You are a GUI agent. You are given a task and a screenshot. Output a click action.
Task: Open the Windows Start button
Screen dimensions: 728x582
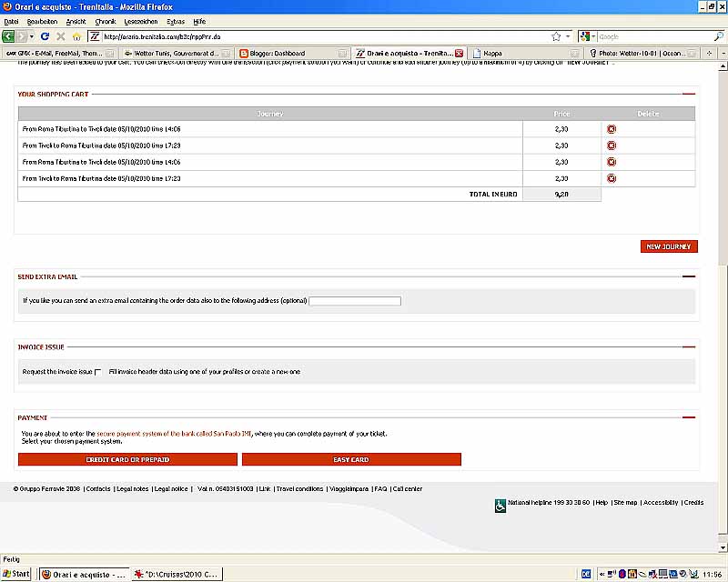(x=16, y=574)
